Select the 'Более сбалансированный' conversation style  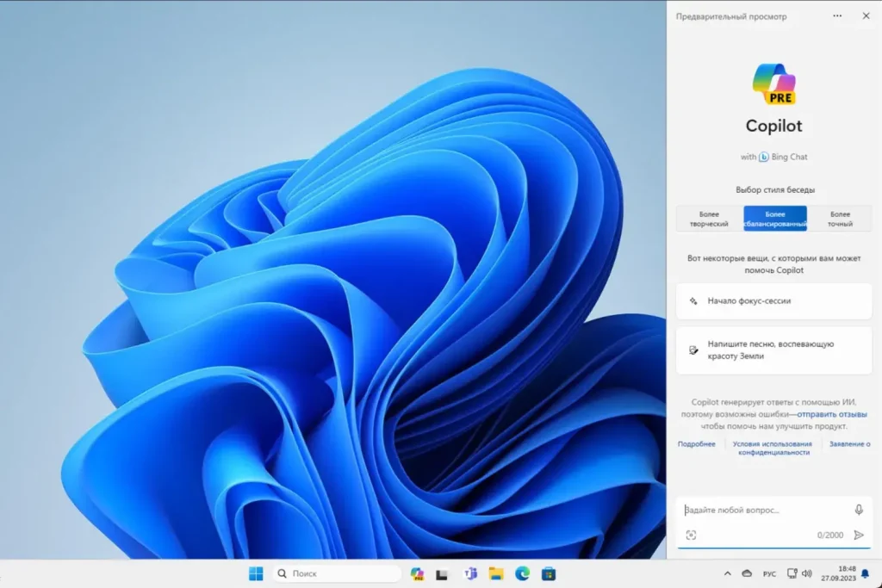(775, 219)
